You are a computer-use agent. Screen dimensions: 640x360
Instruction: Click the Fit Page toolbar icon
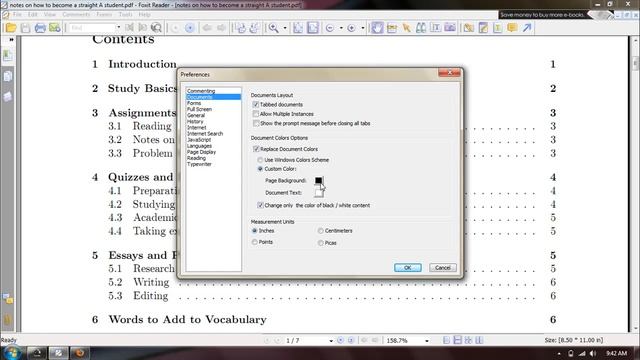tap(298, 28)
